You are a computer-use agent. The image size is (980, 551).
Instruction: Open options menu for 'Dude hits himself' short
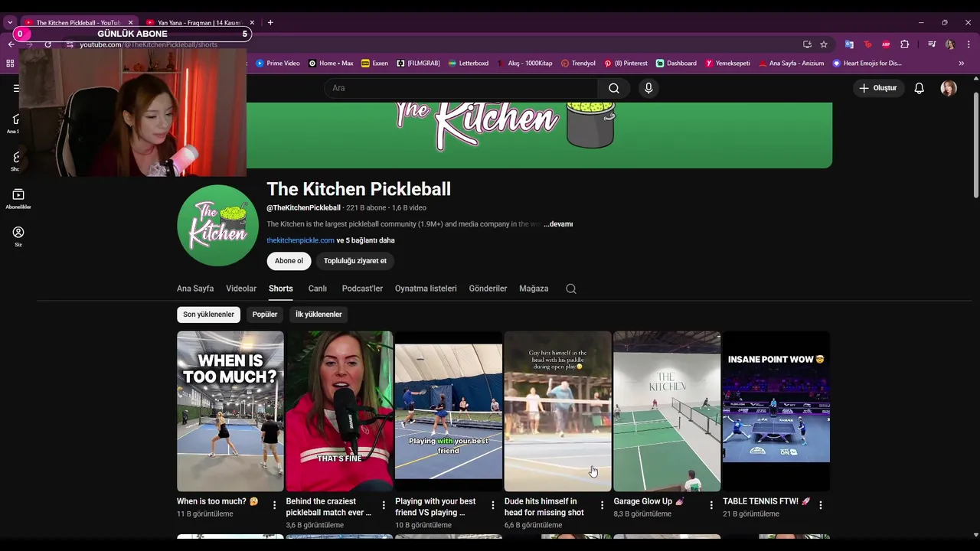tap(602, 505)
